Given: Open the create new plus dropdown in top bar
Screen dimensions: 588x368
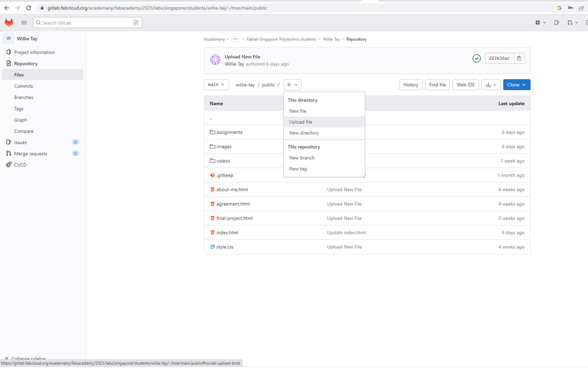Looking at the screenshot, I should [541, 23].
